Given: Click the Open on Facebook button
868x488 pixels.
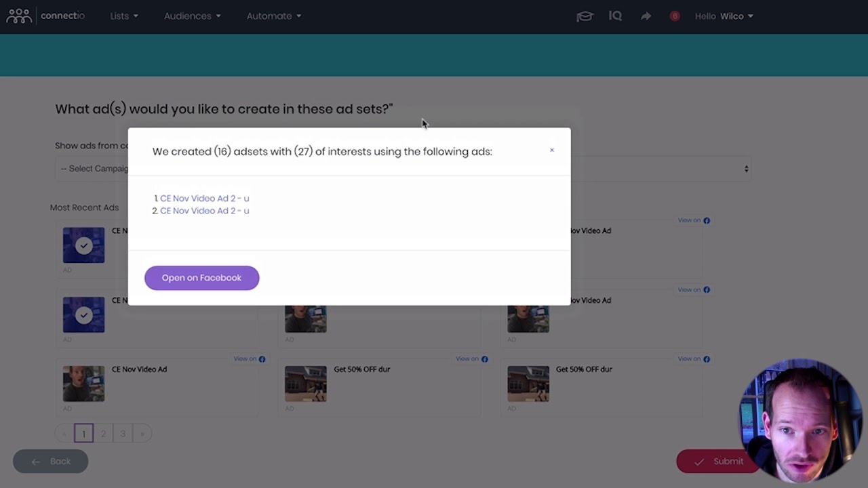Looking at the screenshot, I should click(201, 277).
